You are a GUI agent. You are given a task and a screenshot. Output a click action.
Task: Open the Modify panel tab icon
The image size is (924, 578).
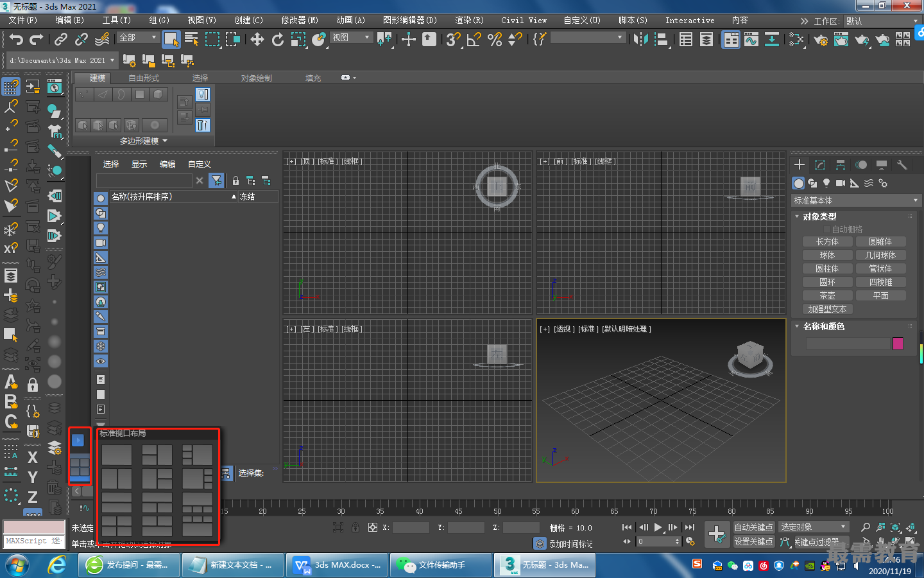820,165
